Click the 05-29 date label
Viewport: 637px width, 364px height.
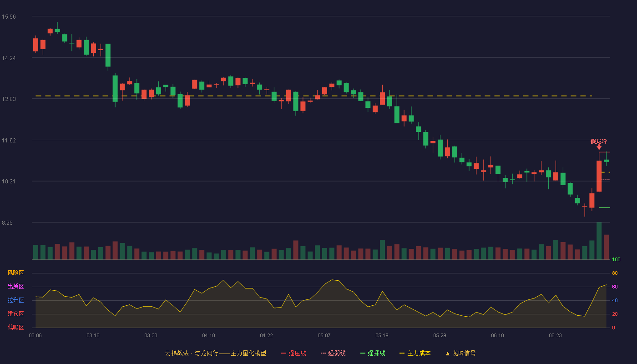[x=440, y=335]
